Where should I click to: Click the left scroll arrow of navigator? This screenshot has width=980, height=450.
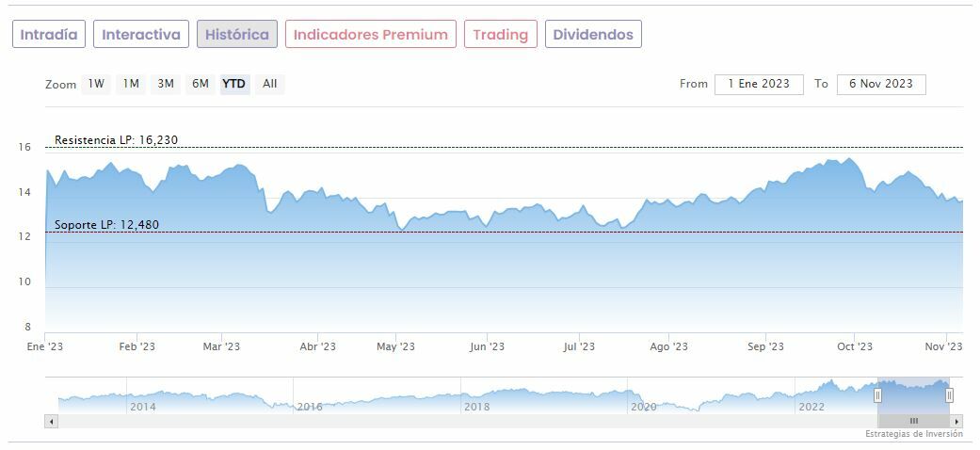point(51,421)
